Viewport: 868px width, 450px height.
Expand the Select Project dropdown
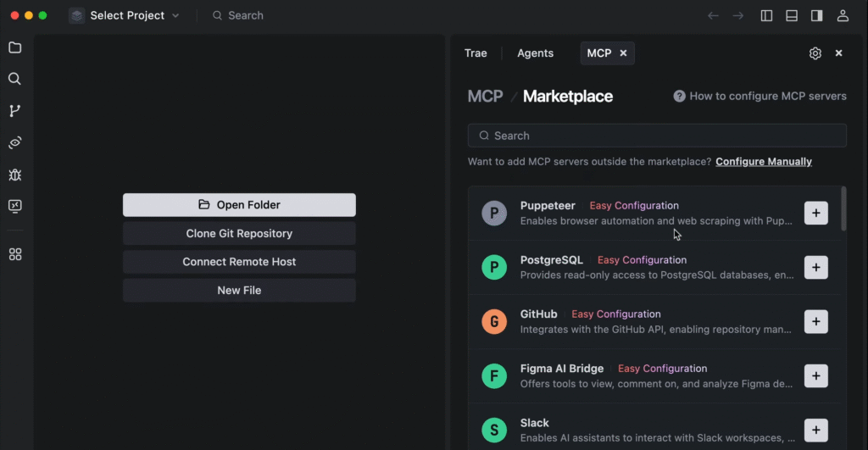pyautogui.click(x=175, y=15)
